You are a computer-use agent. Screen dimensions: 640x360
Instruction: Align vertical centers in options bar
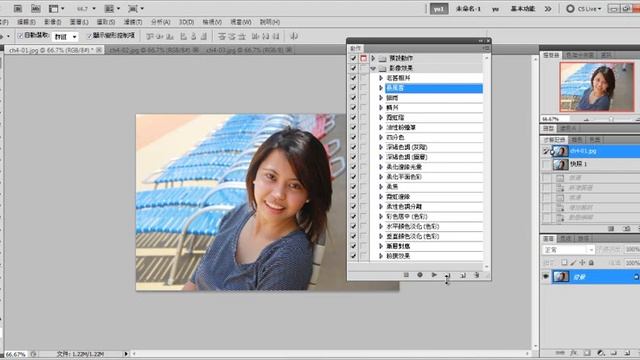[160, 36]
